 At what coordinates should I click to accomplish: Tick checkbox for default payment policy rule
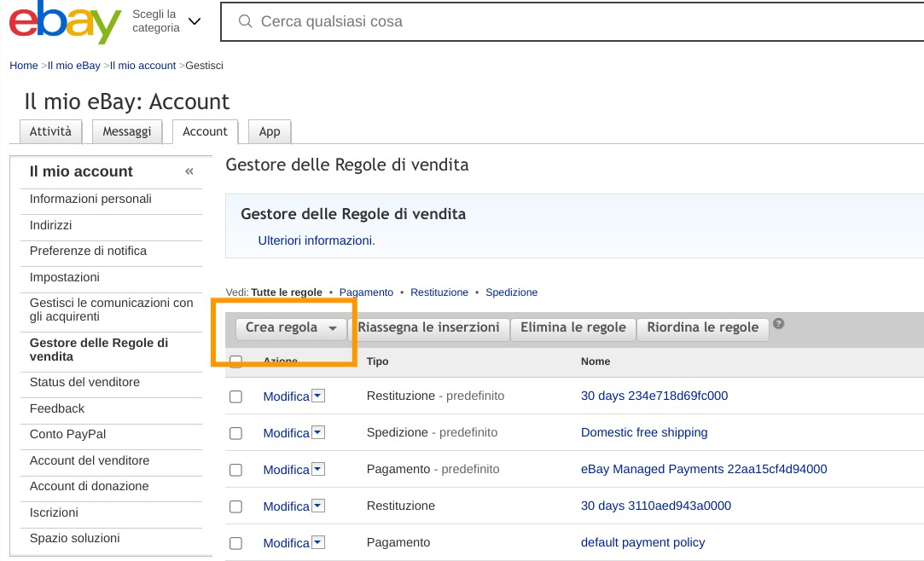tap(235, 543)
